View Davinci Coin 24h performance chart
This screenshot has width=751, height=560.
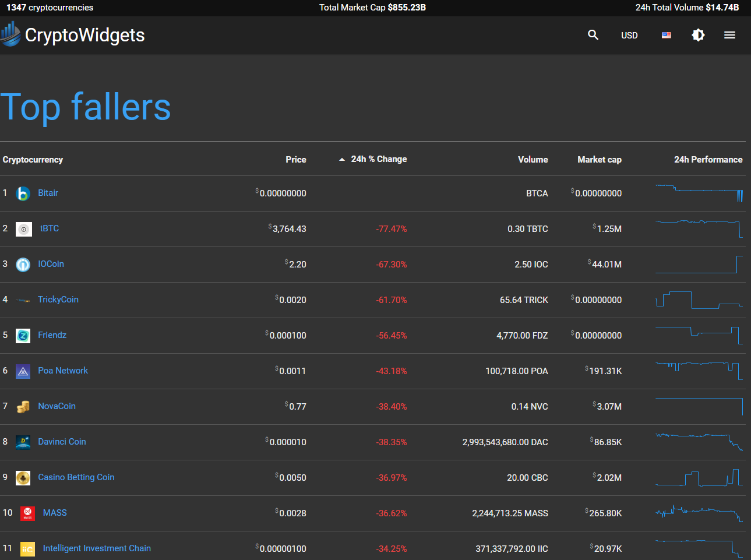pyautogui.click(x=699, y=442)
